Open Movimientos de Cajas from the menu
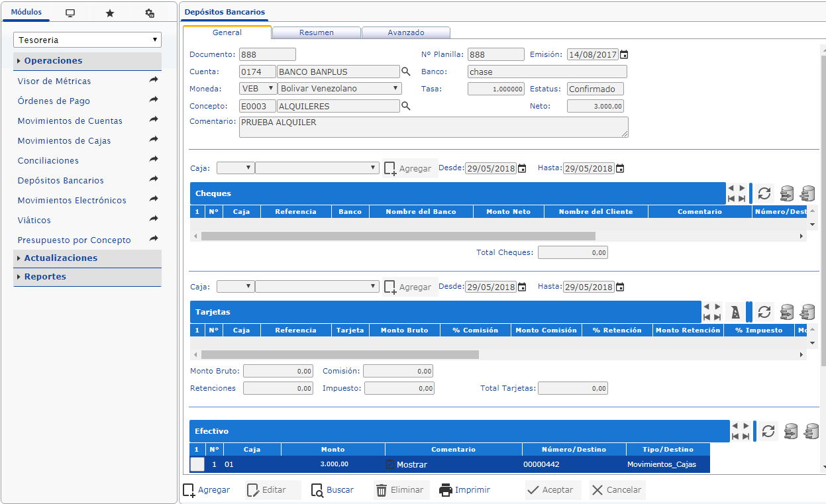This screenshot has width=826, height=504. tap(64, 140)
